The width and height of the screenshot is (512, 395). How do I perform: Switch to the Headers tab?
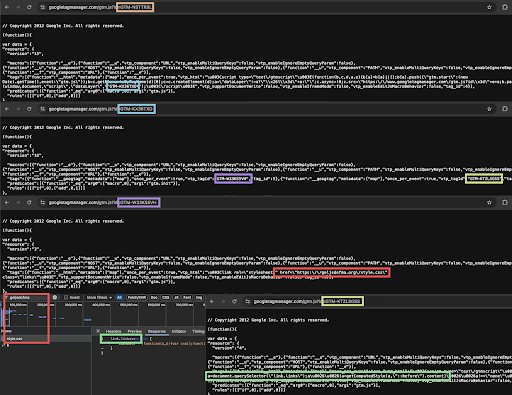[113, 331]
